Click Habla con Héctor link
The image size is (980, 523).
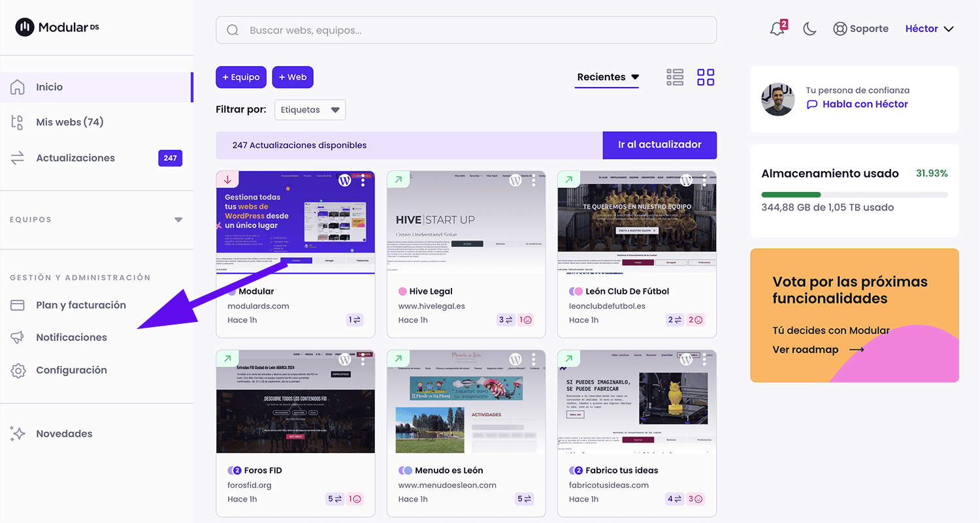857,104
